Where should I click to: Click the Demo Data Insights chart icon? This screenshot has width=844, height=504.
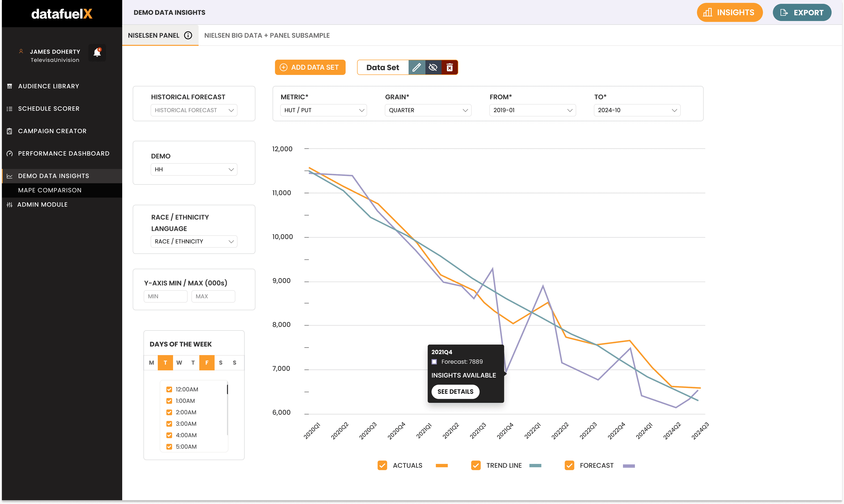(x=10, y=176)
